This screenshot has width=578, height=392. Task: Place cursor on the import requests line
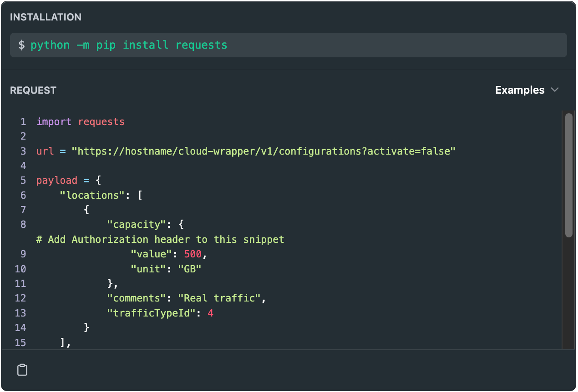click(x=81, y=122)
